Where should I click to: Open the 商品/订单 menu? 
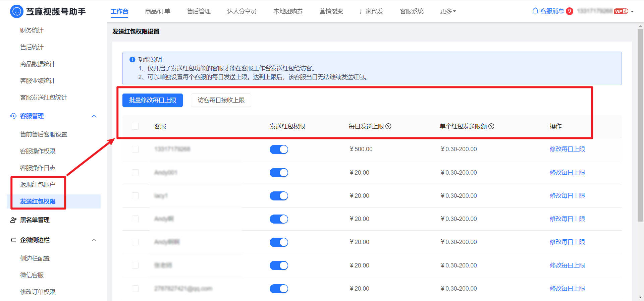158,11
